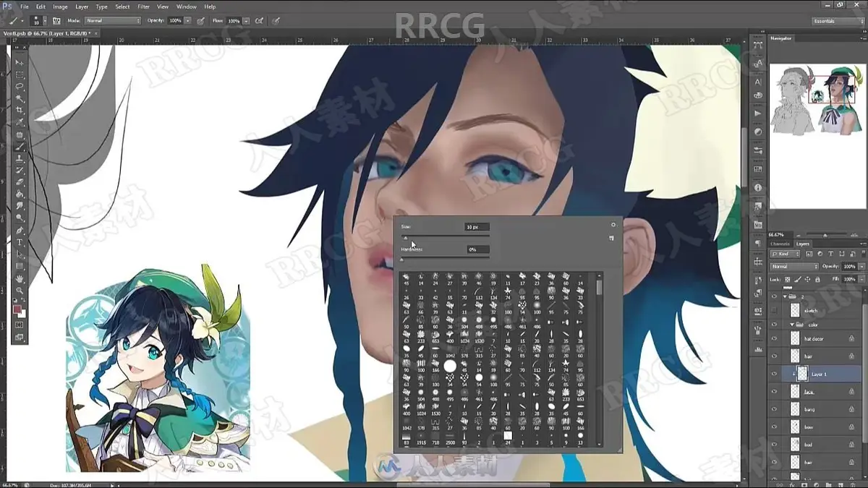Click the brush Size value field
Image resolution: width=868 pixels, height=488 pixels.
[x=477, y=227]
